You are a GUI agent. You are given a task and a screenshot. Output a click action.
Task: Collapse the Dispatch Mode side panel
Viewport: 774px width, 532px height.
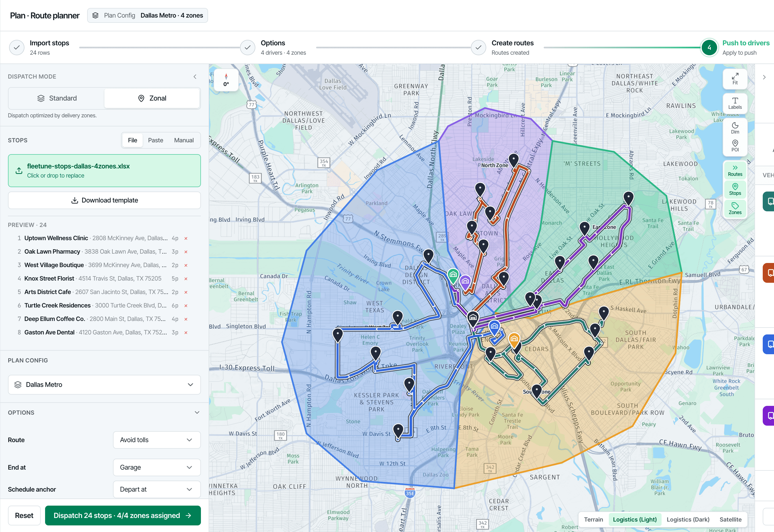click(x=195, y=77)
